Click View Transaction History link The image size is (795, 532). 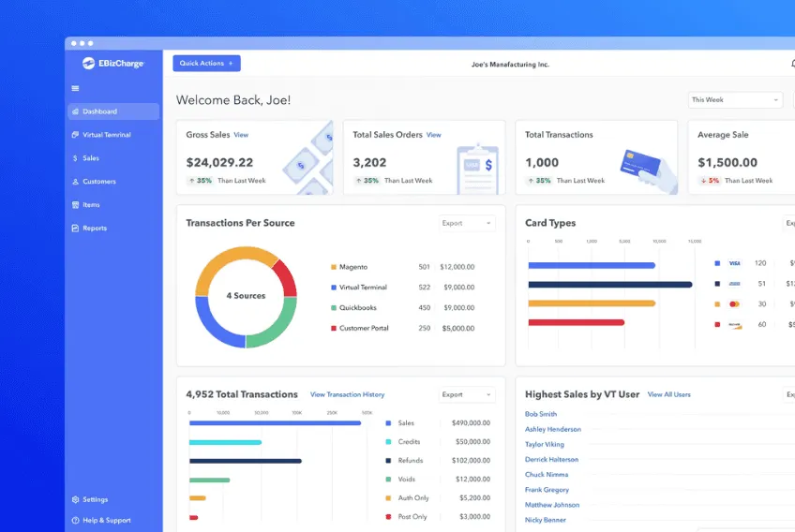click(x=347, y=394)
